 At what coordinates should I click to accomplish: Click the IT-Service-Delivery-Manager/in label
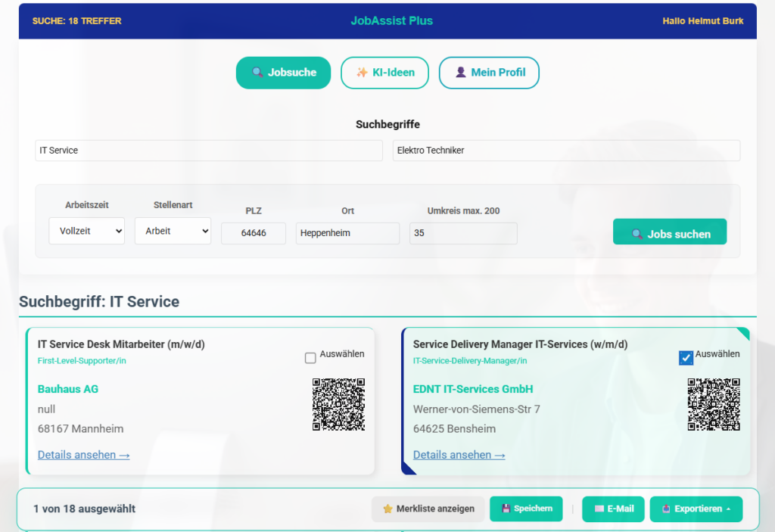click(470, 361)
